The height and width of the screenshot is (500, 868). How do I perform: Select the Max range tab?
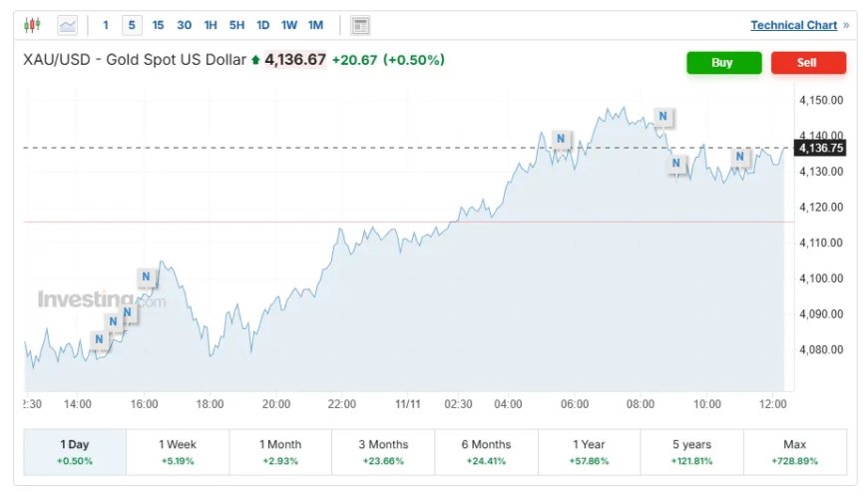pos(795,452)
